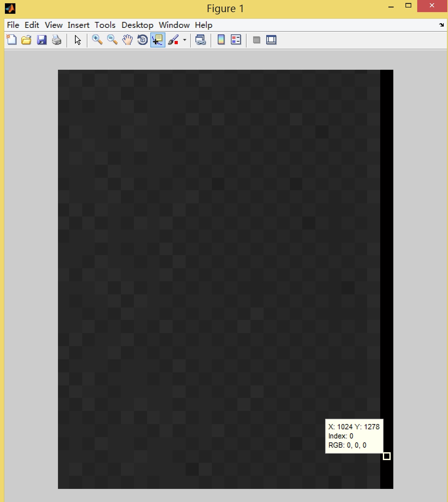Open the Edit menu

click(x=32, y=25)
